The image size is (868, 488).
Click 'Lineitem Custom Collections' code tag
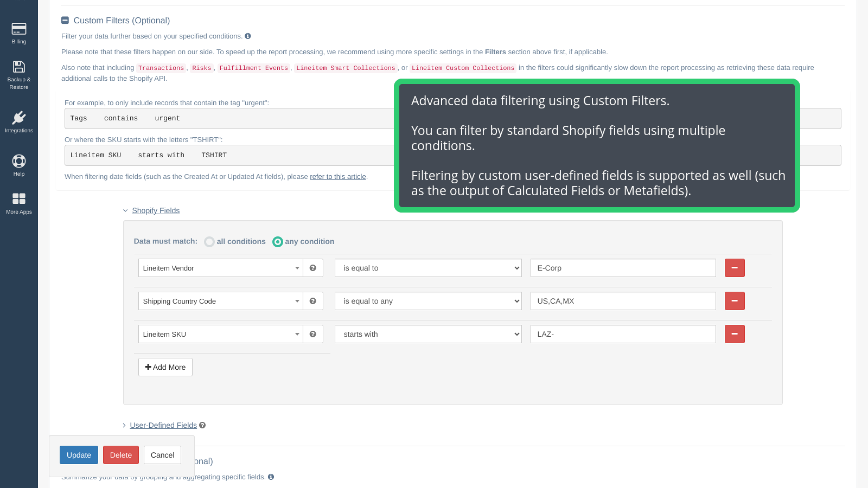463,68
